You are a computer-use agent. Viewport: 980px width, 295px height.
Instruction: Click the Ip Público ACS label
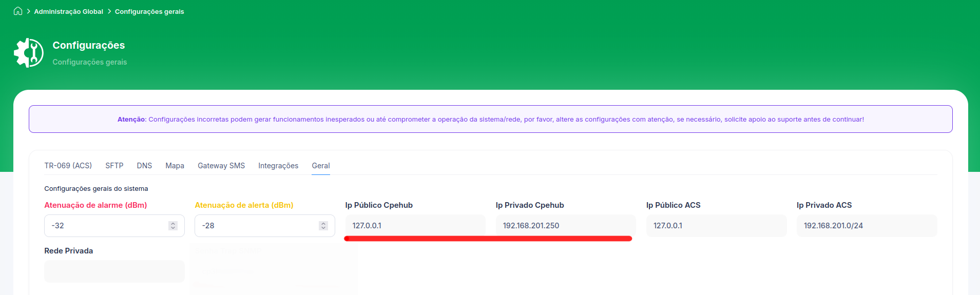pyautogui.click(x=674, y=205)
